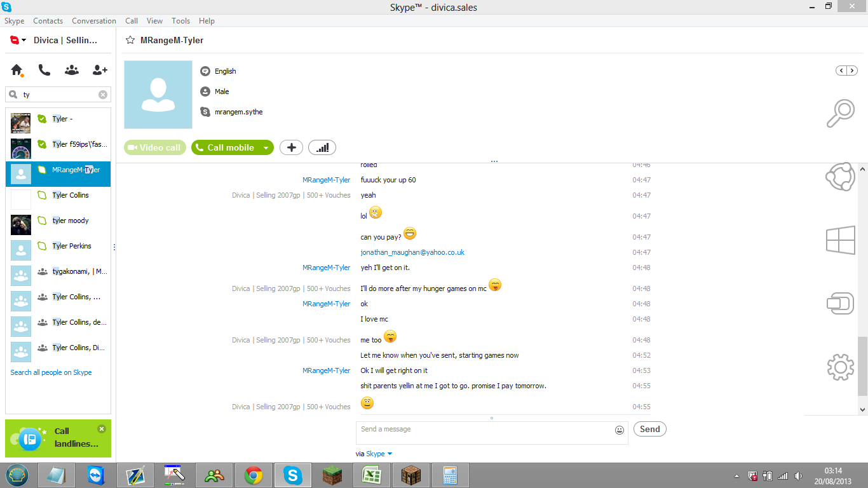Close the Call landlines promo
The height and width of the screenshot is (488, 868).
tap(102, 429)
